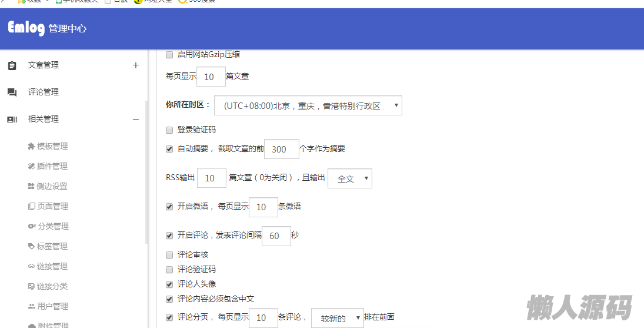Check the 评论验证码 checkbox
The image size is (644, 328).
point(169,270)
